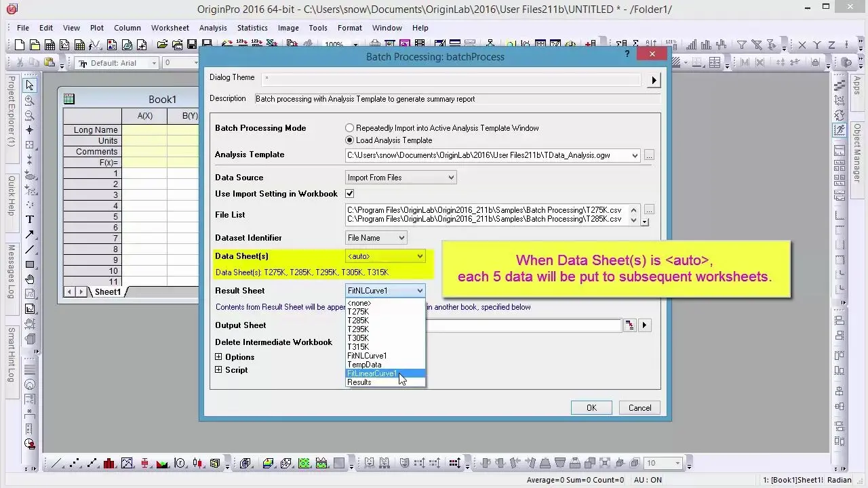Click the Line plot icon in bottom toolbar
Image resolution: width=868 pixels, height=488 pixels.
(57, 464)
